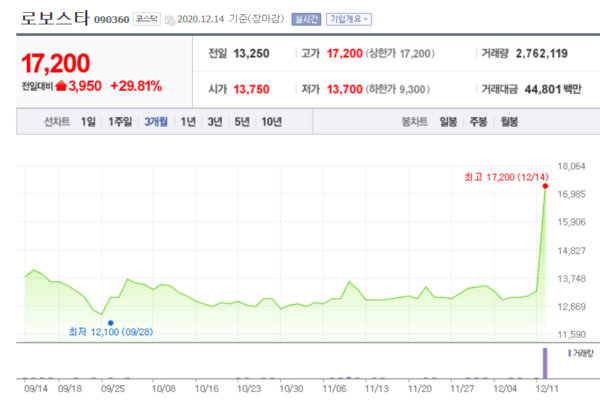Click the purple 거래량 legend marker
Screen dimensions: 600x405
pos(569,353)
